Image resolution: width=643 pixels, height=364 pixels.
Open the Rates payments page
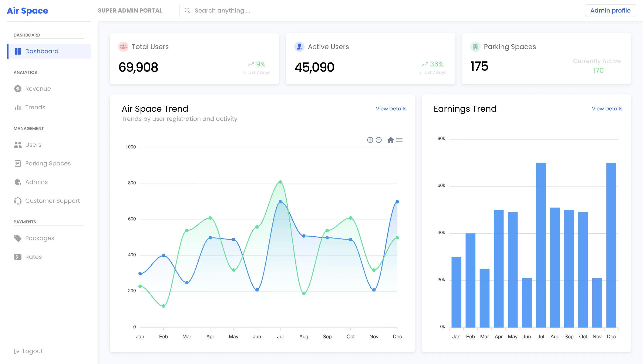33,257
